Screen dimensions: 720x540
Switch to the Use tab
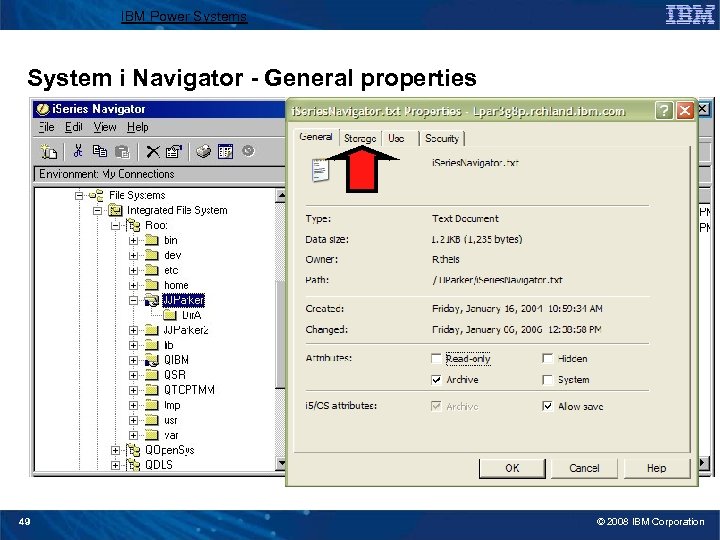(x=396, y=138)
